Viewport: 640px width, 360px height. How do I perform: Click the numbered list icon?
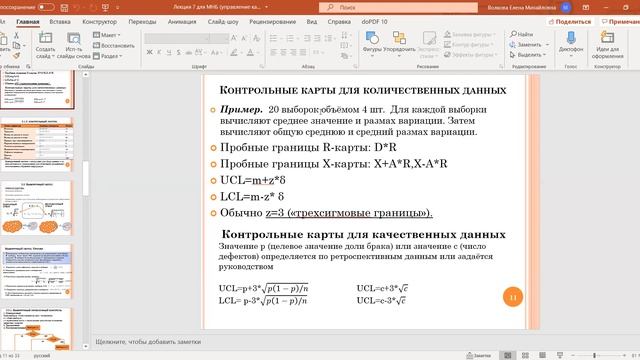click(x=289, y=38)
